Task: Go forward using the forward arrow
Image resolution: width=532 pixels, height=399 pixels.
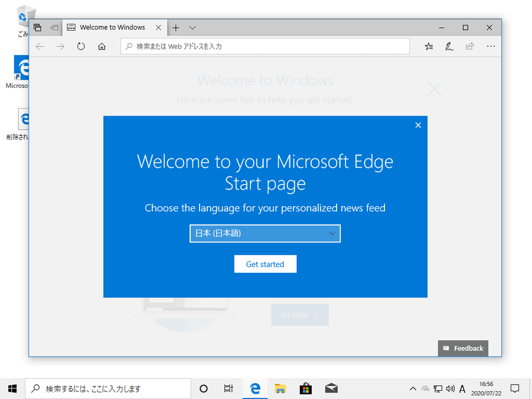Action: 60,47
